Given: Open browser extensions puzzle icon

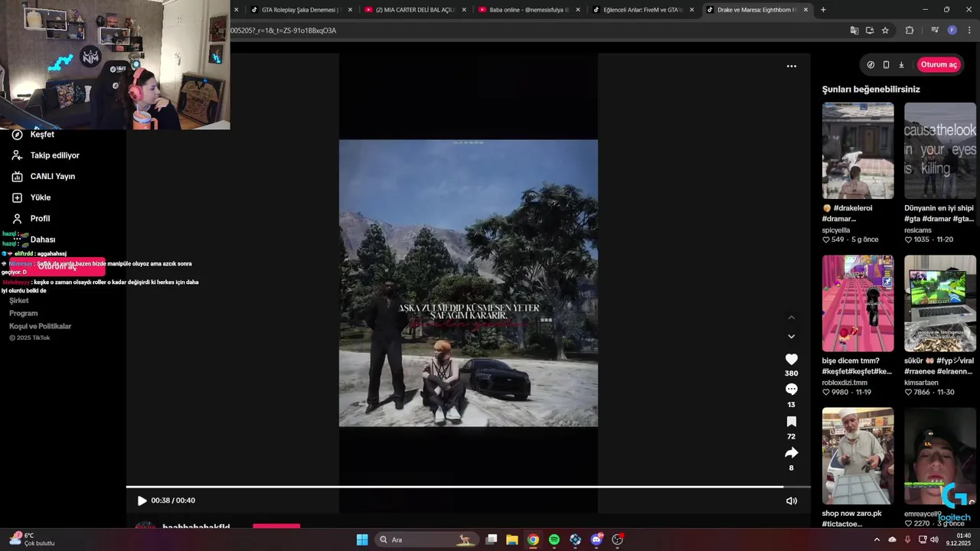Looking at the screenshot, I should click(910, 31).
